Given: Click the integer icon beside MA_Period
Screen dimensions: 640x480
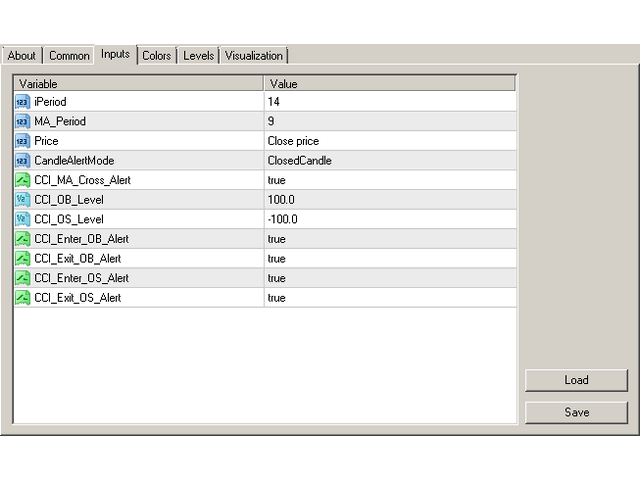Looking at the screenshot, I should (x=22, y=121).
